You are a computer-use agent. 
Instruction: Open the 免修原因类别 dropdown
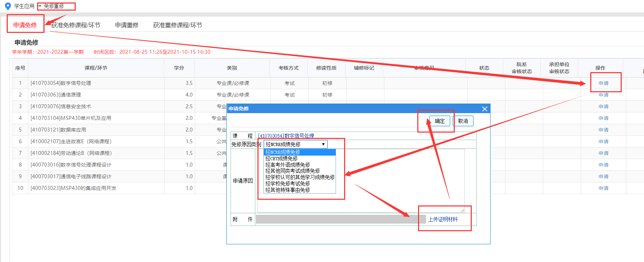295,144
